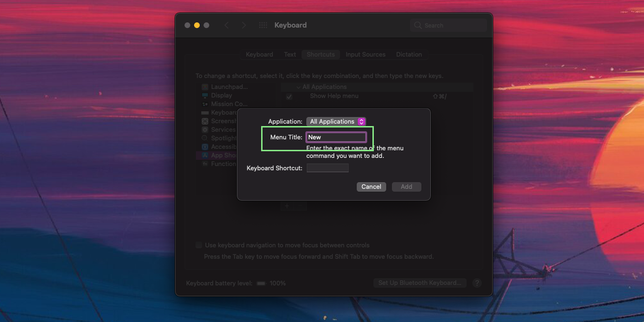The height and width of the screenshot is (322, 644).
Task: Click Set Up Bluetooth Keyboard
Action: [420, 283]
